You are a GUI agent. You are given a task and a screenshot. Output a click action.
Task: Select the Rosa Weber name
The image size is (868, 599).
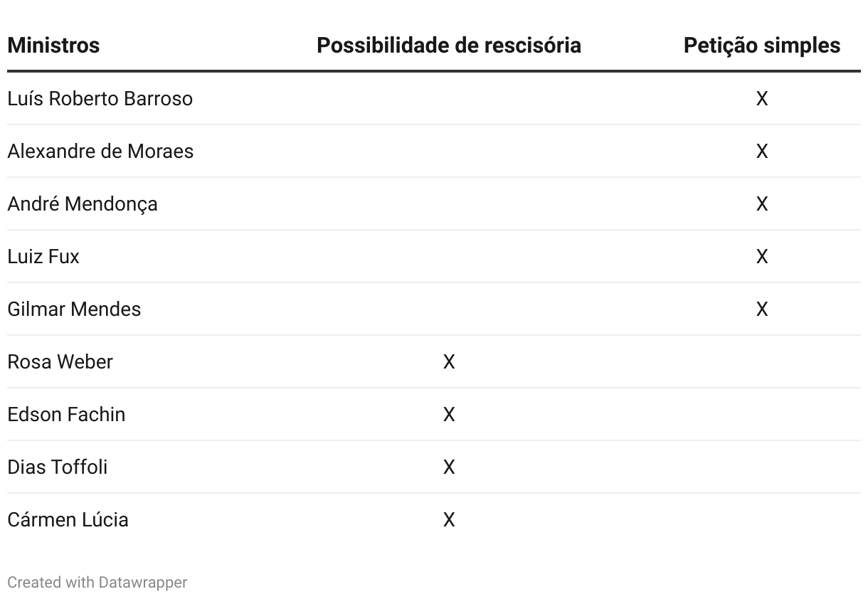(x=60, y=361)
